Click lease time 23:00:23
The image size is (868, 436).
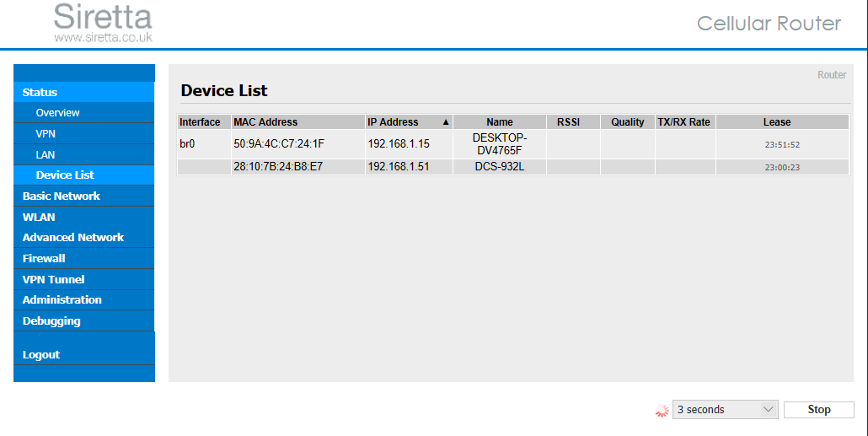tap(782, 167)
